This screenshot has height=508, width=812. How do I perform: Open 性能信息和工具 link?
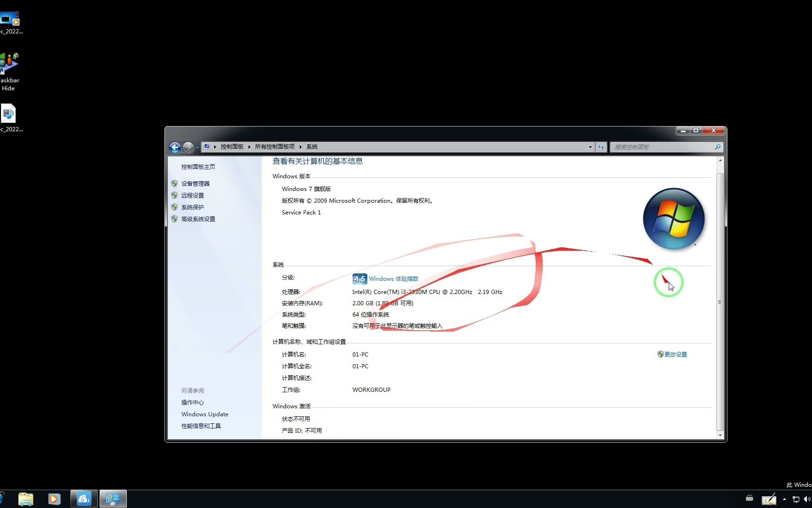pyautogui.click(x=201, y=426)
